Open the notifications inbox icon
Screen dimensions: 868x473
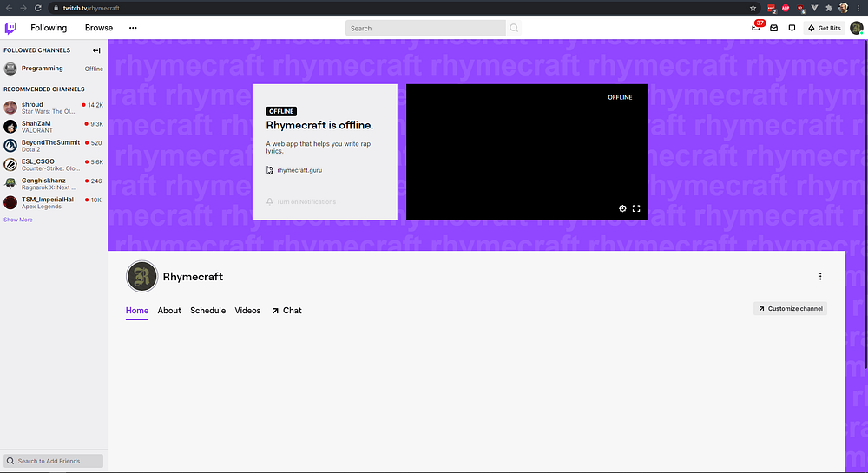(x=774, y=28)
